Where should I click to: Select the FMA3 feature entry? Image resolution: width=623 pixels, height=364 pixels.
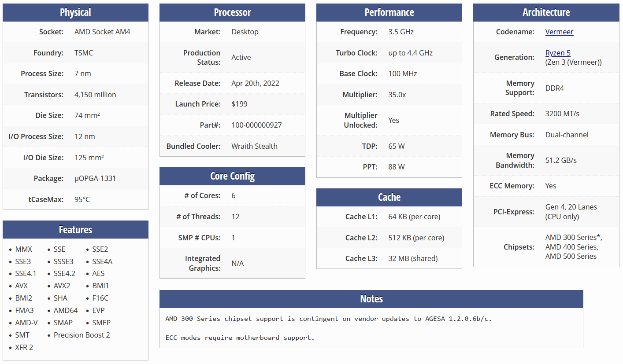pyautogui.click(x=24, y=310)
